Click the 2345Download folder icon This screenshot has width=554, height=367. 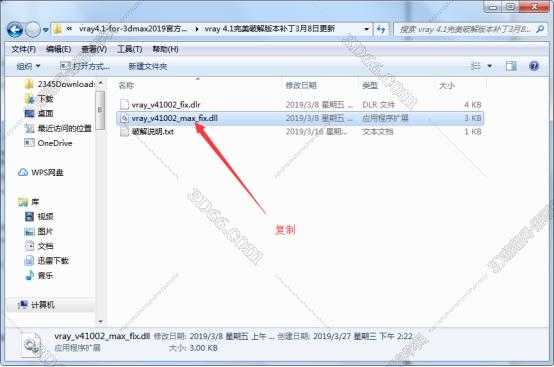coord(29,84)
